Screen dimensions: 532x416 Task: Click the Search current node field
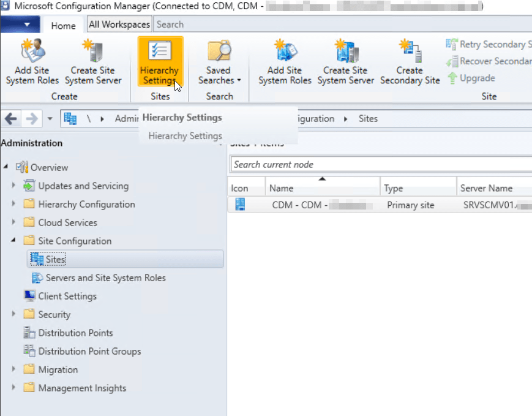[380, 164]
